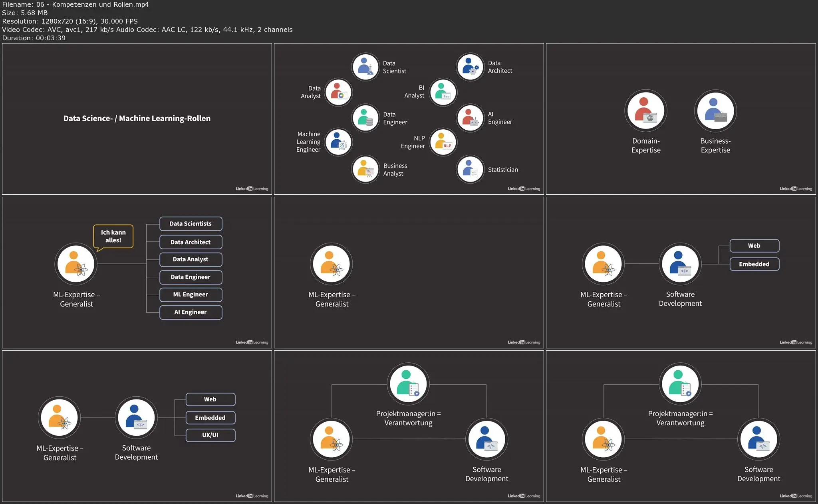Open the title slide thumbnail
818x504 pixels.
pyautogui.click(x=137, y=119)
